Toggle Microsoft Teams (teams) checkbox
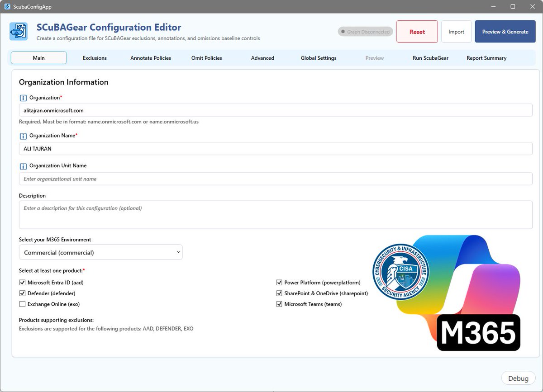Image resolution: width=543 pixels, height=392 pixels. point(279,304)
